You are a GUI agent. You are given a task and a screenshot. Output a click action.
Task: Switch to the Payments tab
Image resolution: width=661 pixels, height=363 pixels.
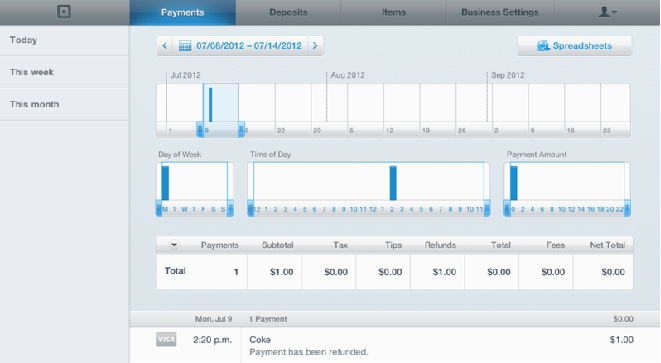(x=183, y=13)
